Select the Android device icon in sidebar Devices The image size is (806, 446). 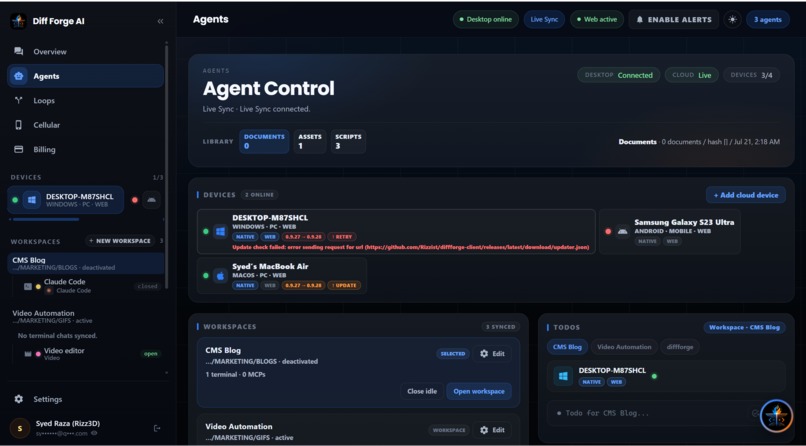tap(151, 200)
